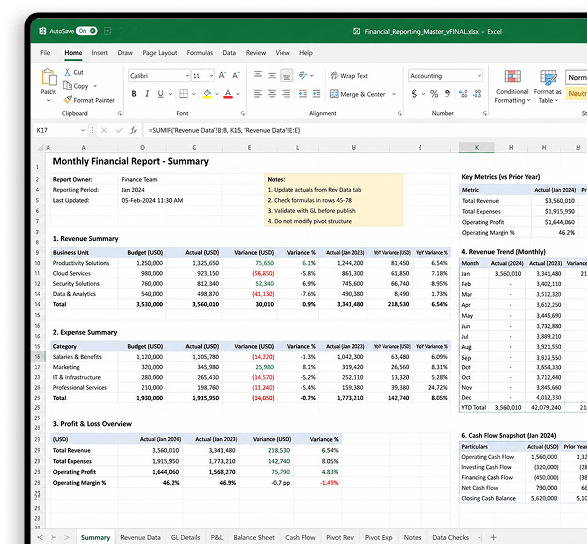Open the Revenue Data sheet tab
The height and width of the screenshot is (544, 587).
point(140,537)
